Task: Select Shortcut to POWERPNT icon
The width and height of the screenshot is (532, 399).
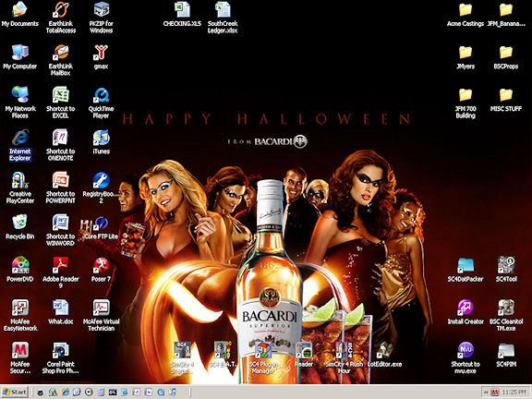Action: [61, 187]
